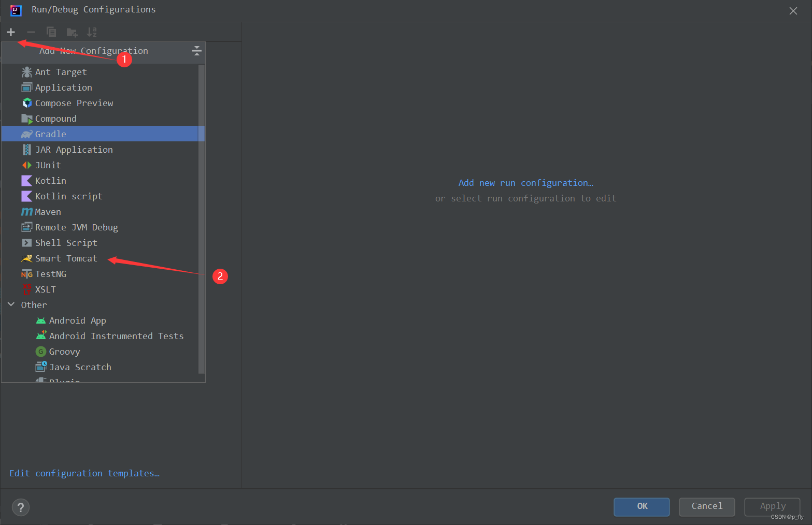Click the Cancel button
812x525 pixels.
coord(707,506)
